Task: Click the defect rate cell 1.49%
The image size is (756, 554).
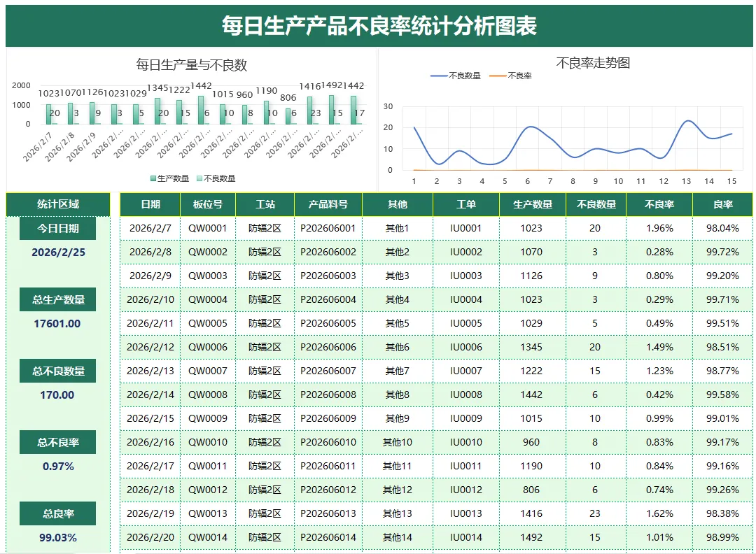Action: 659,348
